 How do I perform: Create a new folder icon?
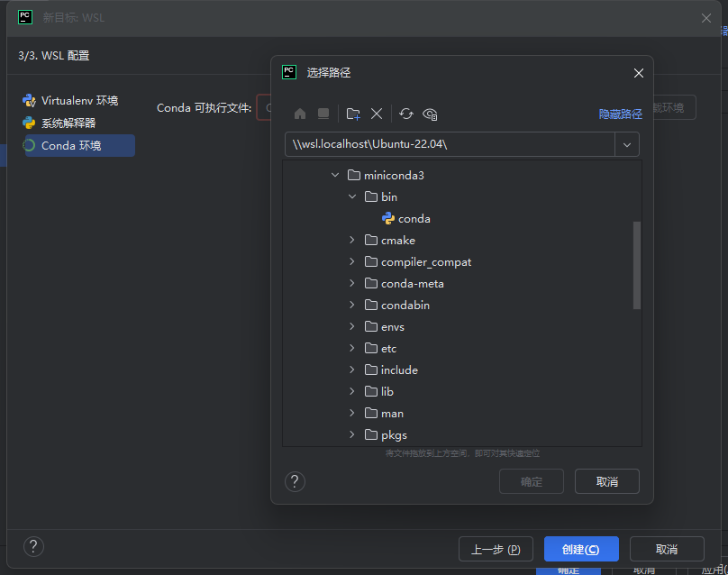point(353,114)
